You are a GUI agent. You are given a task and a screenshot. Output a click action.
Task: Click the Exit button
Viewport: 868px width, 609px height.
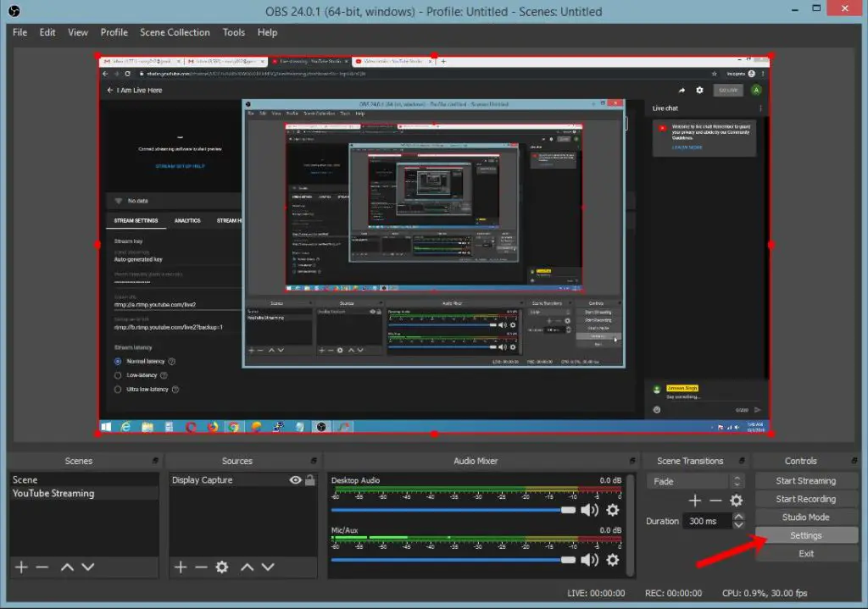pyautogui.click(x=806, y=554)
